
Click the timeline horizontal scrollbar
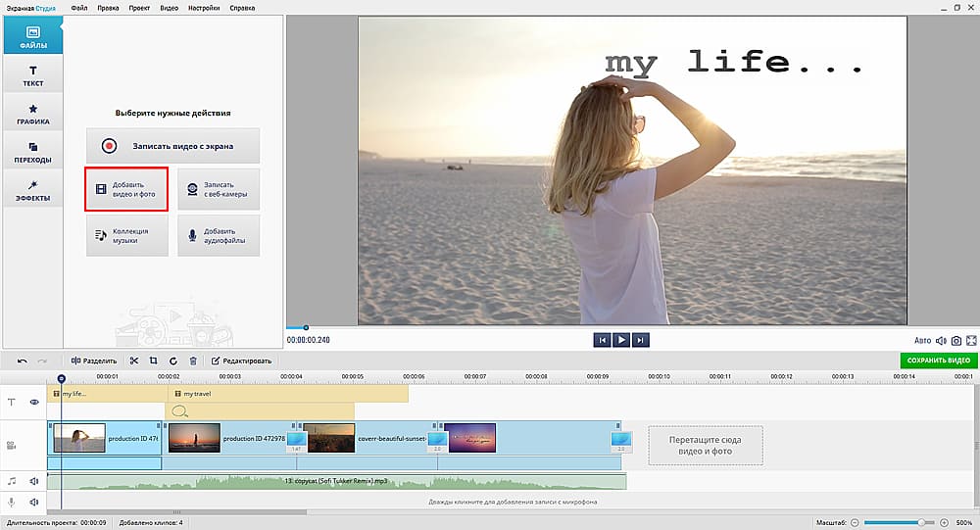click(177, 512)
